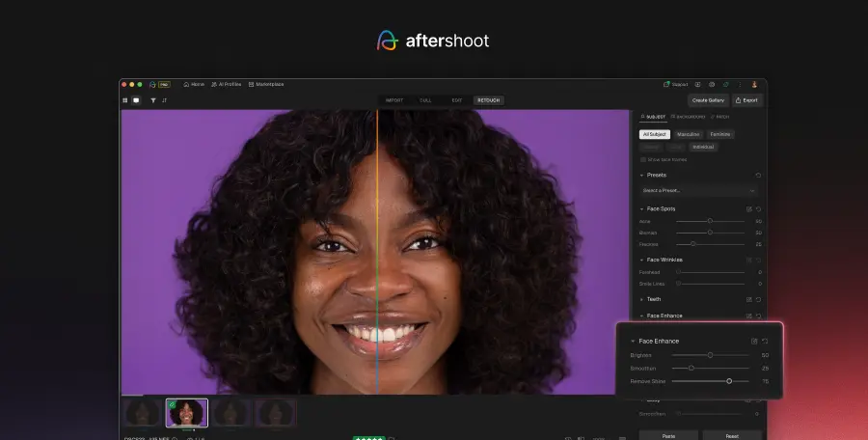Open AI Profiles

click(x=226, y=84)
